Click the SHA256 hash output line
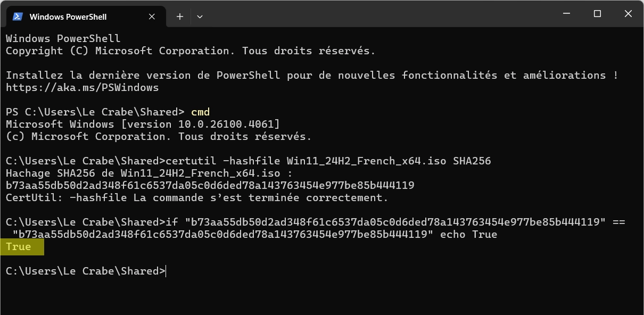Image resolution: width=644 pixels, height=315 pixels. coord(210,185)
